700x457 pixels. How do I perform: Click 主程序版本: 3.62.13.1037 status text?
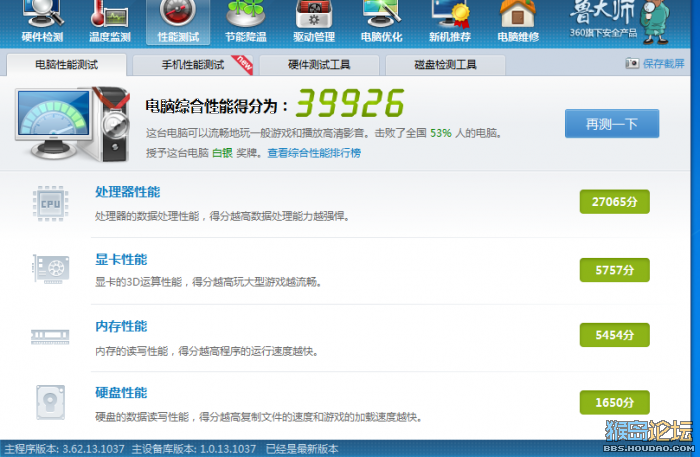coord(64,449)
